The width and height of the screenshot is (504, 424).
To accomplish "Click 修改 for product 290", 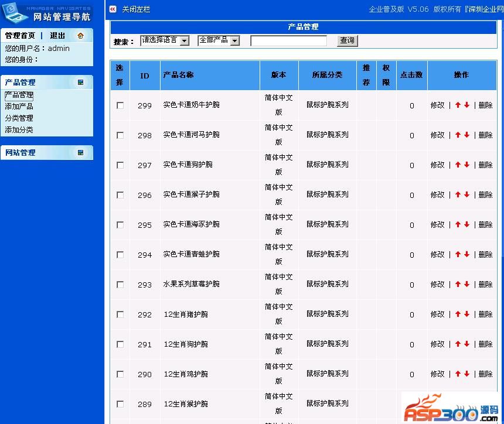I will pos(437,374).
